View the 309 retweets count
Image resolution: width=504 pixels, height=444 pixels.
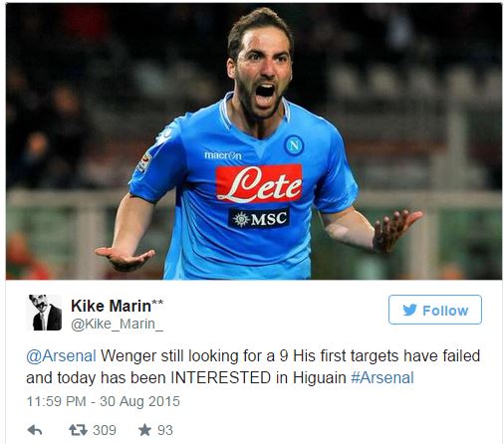coord(105,430)
